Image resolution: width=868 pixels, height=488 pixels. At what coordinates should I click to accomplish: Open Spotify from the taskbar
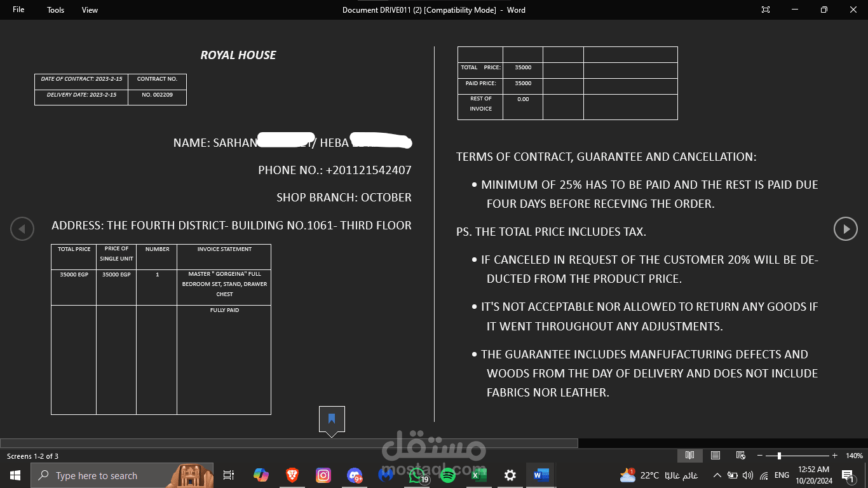[x=448, y=475]
